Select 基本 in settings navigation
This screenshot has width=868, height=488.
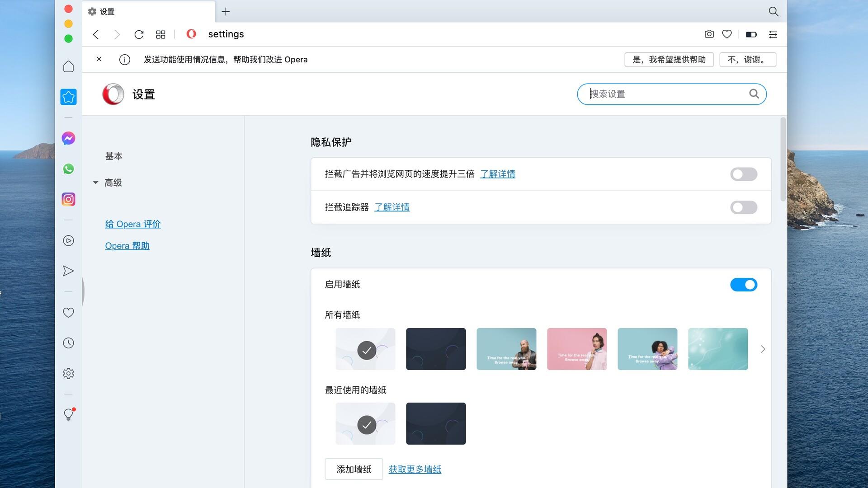(114, 156)
